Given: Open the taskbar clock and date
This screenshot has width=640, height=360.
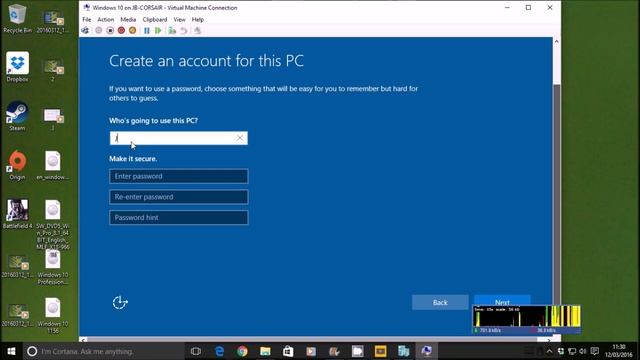Looking at the screenshot, I should 619,351.
